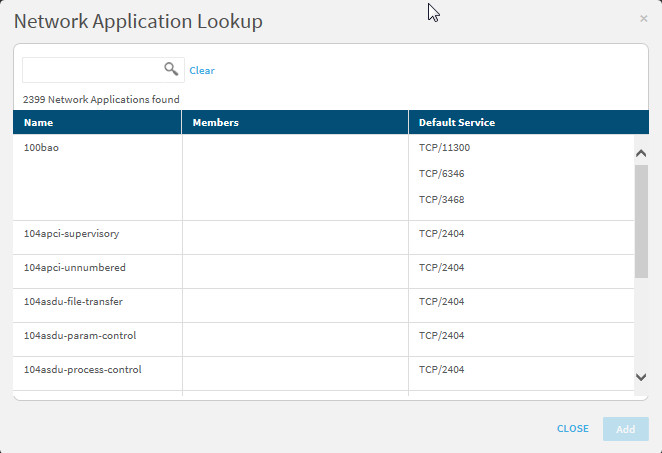Viewport: 662px width, 453px height.
Task: Sort by the Name column header
Action: pyautogui.click(x=39, y=122)
